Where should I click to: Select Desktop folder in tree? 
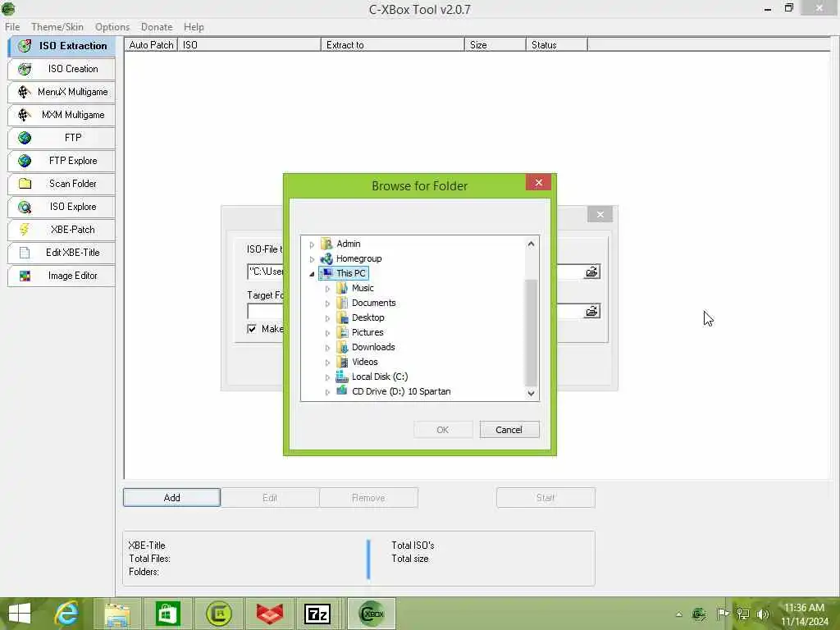367,317
